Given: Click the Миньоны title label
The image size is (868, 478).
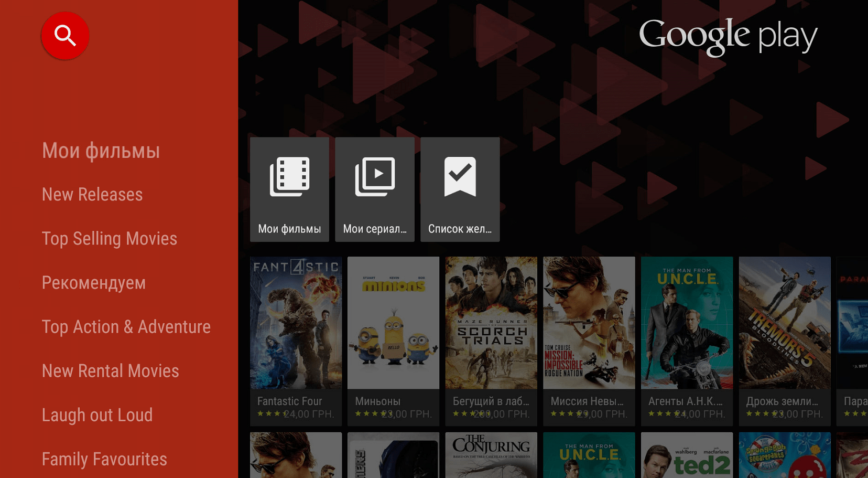Looking at the screenshot, I should (378, 401).
